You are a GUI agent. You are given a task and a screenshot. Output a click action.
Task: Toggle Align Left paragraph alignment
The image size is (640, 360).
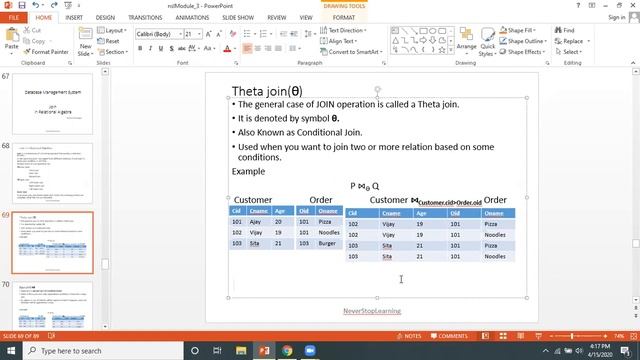(247, 49)
